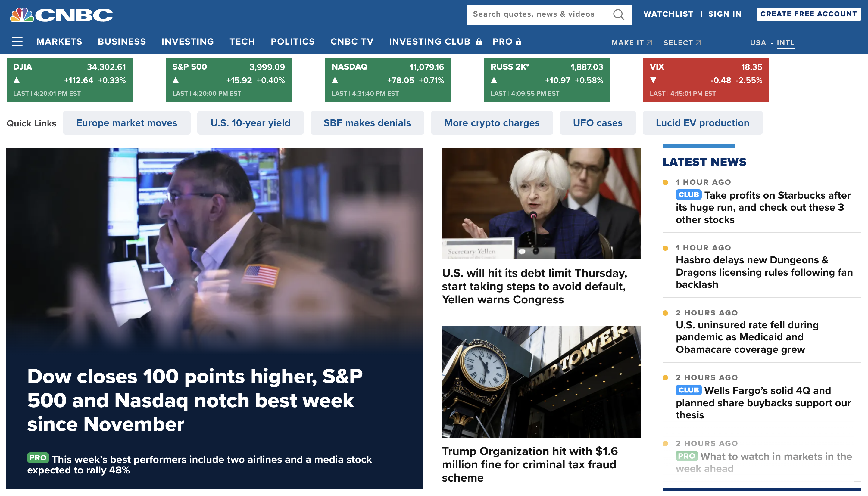
Task: Open the hamburger navigation menu
Action: click(17, 42)
